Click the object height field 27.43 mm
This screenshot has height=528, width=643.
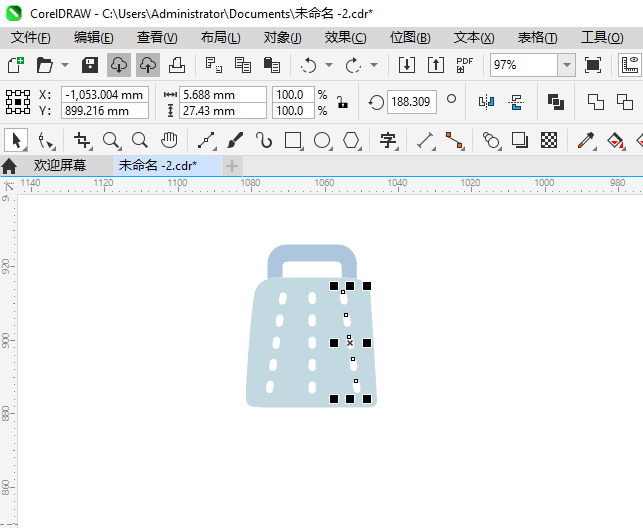(223, 111)
